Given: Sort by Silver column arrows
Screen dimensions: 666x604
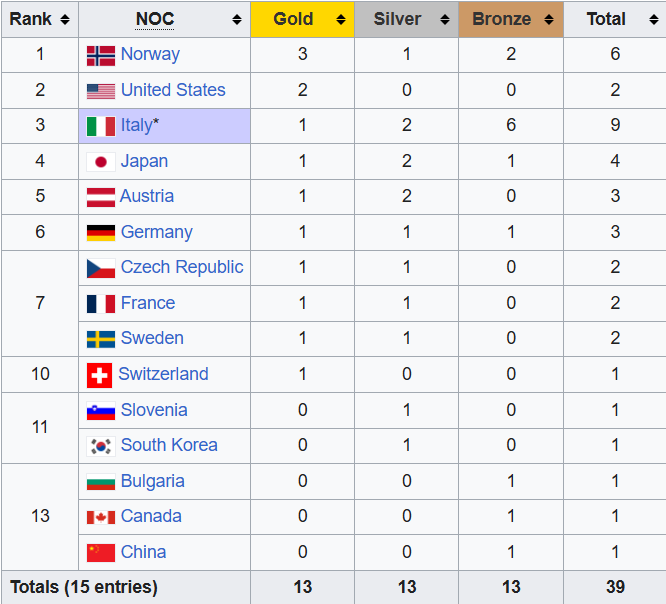Looking at the screenshot, I should (444, 20).
